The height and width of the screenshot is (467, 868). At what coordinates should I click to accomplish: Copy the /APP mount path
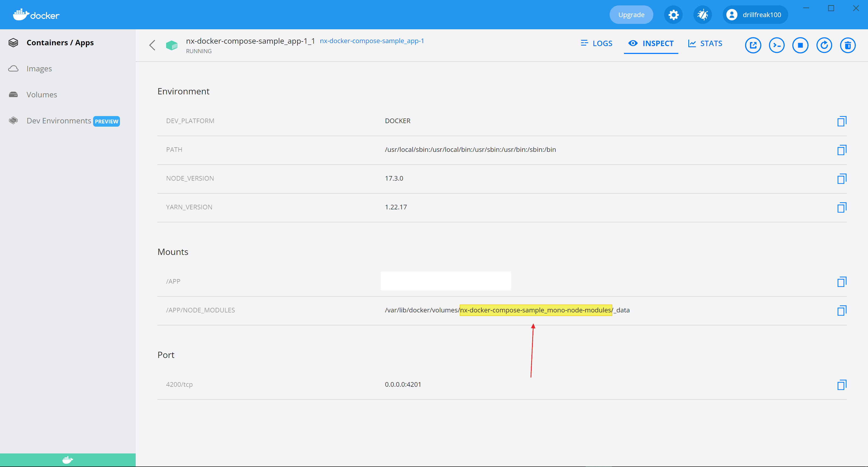point(842,282)
